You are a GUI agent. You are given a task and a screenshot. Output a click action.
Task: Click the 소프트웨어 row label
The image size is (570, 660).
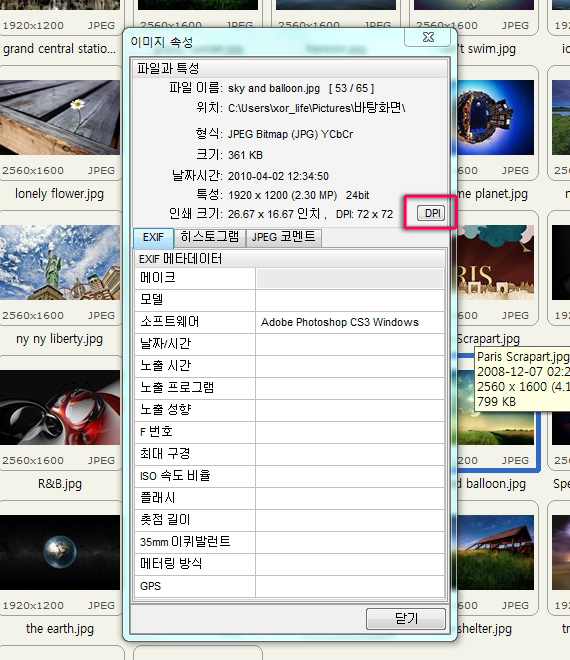[170, 322]
